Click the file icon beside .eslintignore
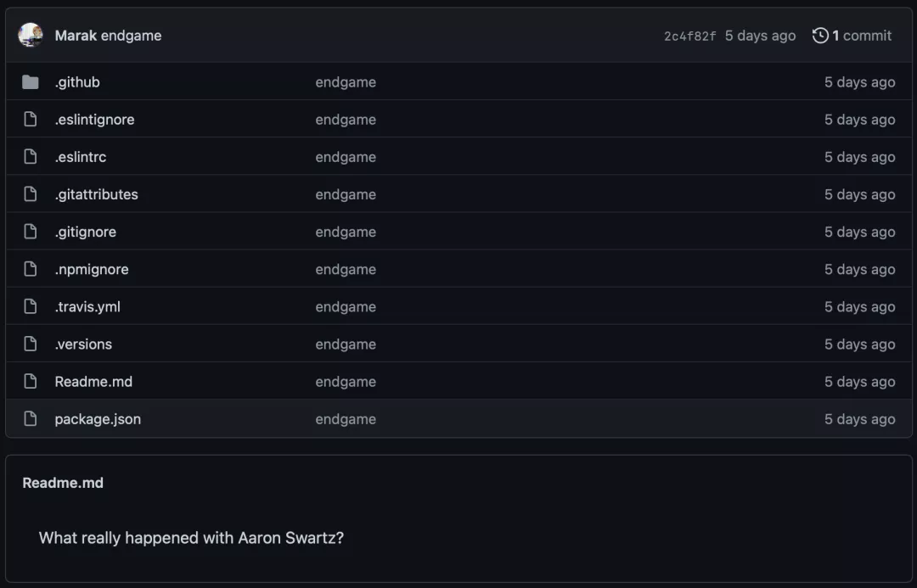917x588 pixels. click(31, 120)
